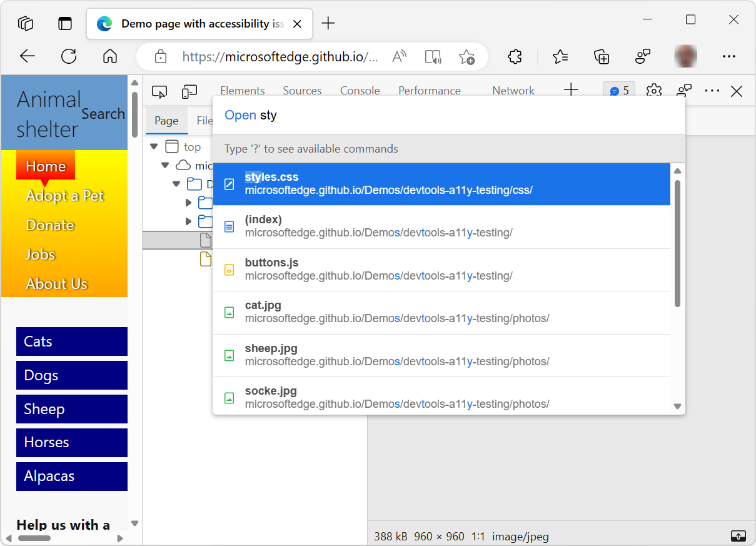Select the Page navigator tab
Screen dimensions: 756x546
(166, 121)
